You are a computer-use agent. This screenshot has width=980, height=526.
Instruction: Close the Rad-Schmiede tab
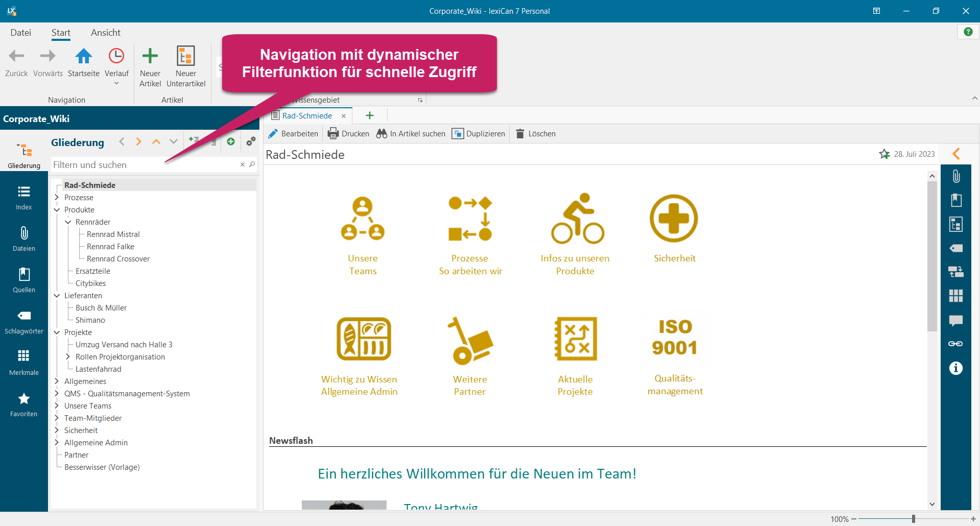coord(344,116)
